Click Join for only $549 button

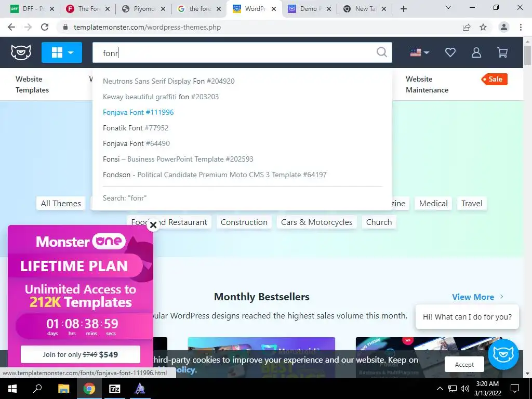[x=81, y=354]
